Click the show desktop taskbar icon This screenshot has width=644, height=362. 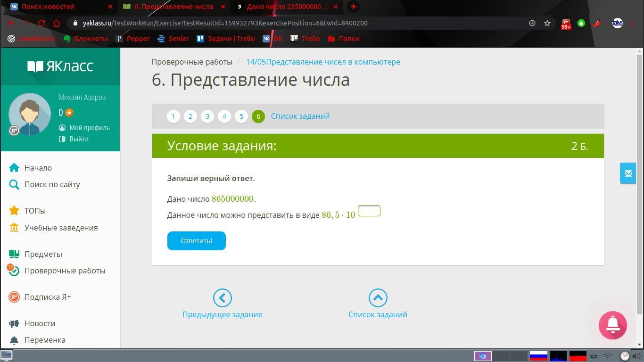point(6,356)
